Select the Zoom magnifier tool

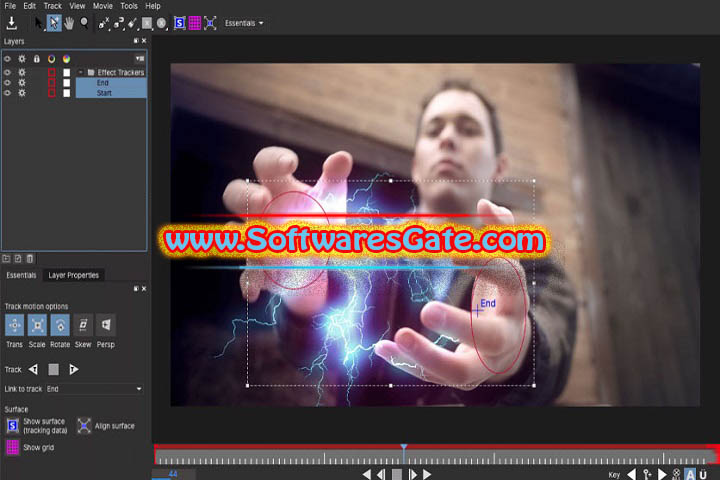click(84, 23)
